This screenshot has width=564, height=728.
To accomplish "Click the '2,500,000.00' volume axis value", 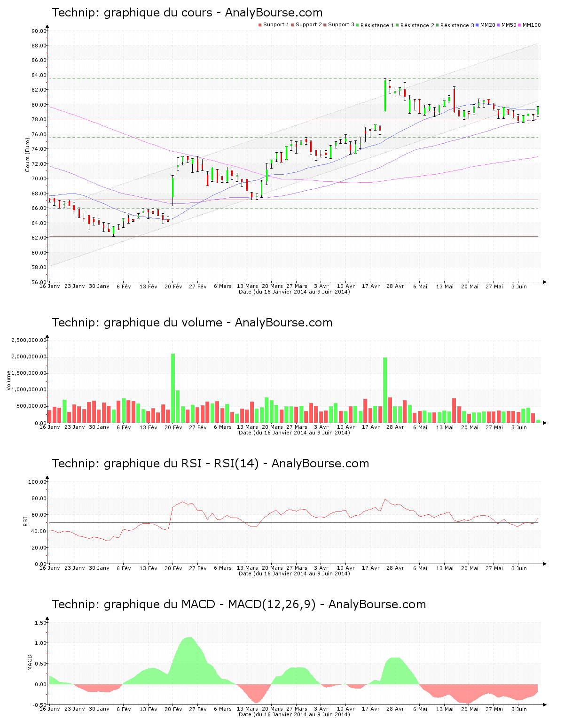I will 29,340.
